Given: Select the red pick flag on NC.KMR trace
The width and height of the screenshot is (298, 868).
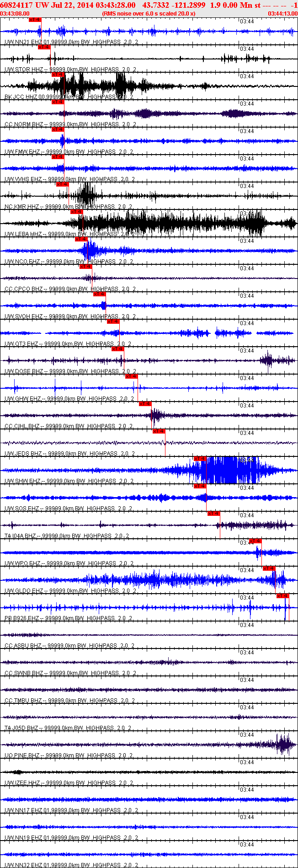Looking at the screenshot, I should coord(62,184).
